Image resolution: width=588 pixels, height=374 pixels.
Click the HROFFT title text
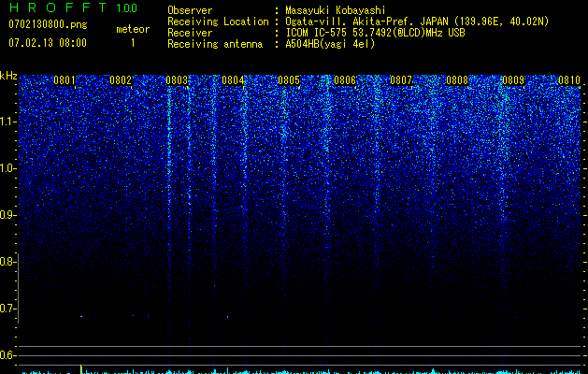click(58, 7)
